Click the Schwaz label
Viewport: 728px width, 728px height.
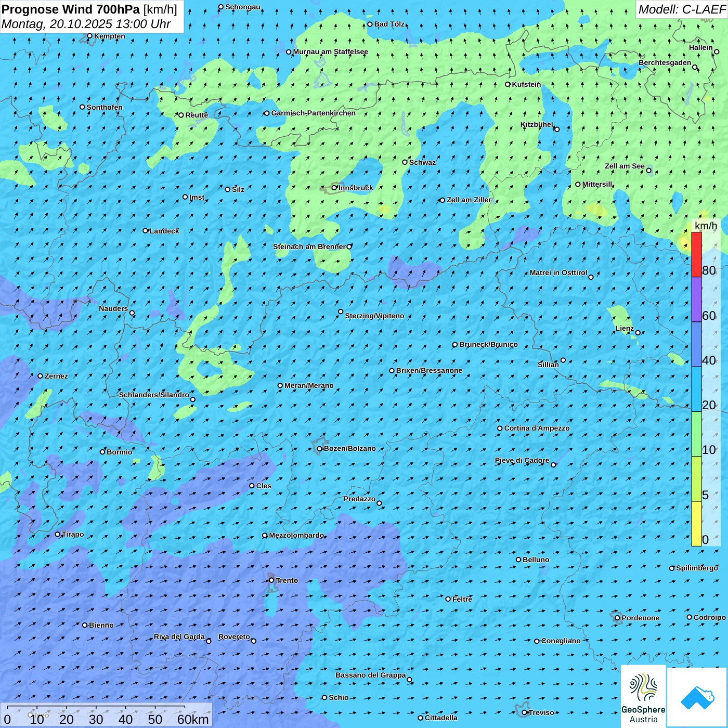point(422,162)
